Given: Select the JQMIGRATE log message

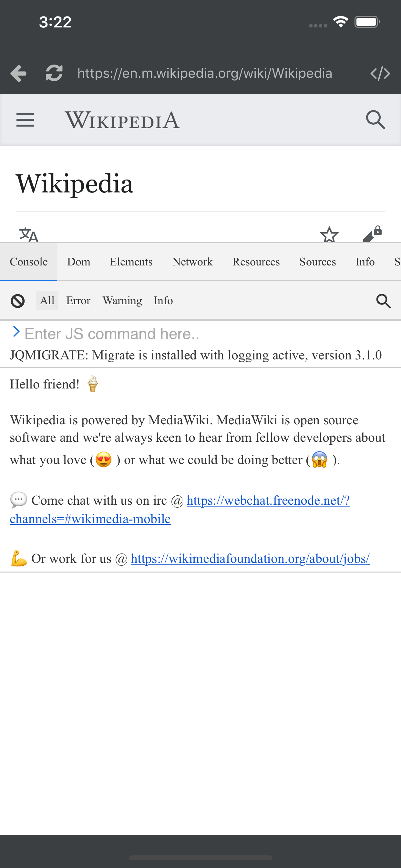Looking at the screenshot, I should point(196,355).
